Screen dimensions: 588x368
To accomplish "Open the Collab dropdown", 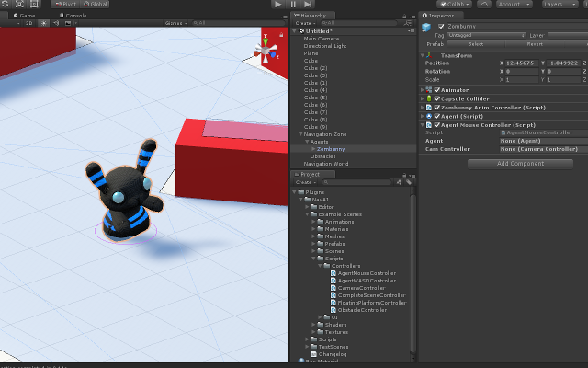I will pyautogui.click(x=454, y=4).
